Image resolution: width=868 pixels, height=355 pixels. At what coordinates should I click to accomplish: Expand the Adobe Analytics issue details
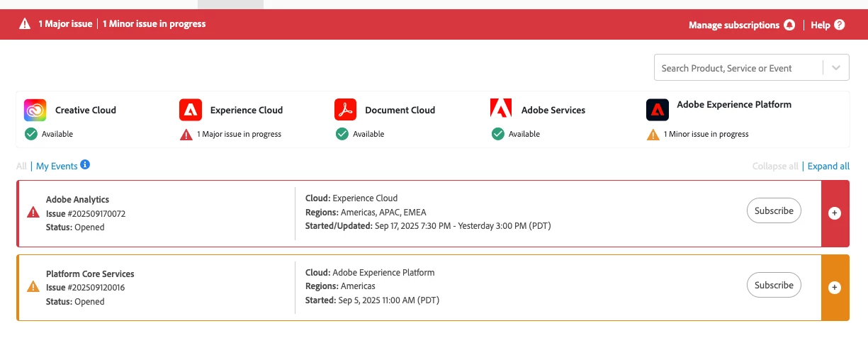tap(835, 213)
